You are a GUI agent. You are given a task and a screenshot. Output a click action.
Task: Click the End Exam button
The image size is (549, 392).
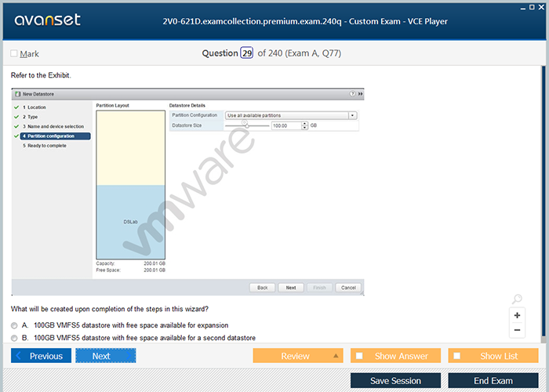coord(493,381)
